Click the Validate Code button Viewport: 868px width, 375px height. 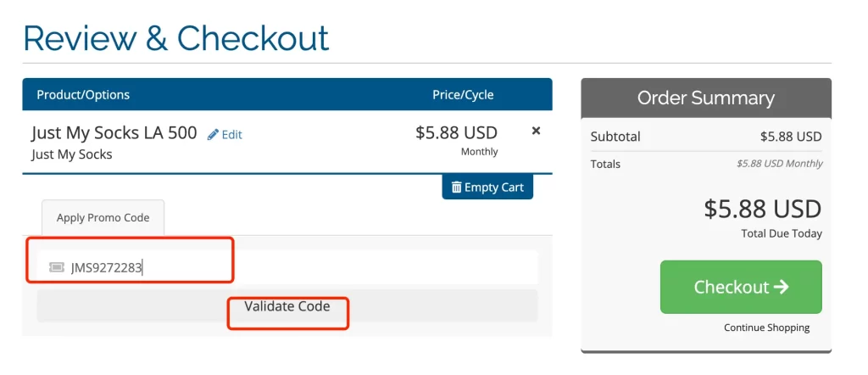click(x=287, y=305)
